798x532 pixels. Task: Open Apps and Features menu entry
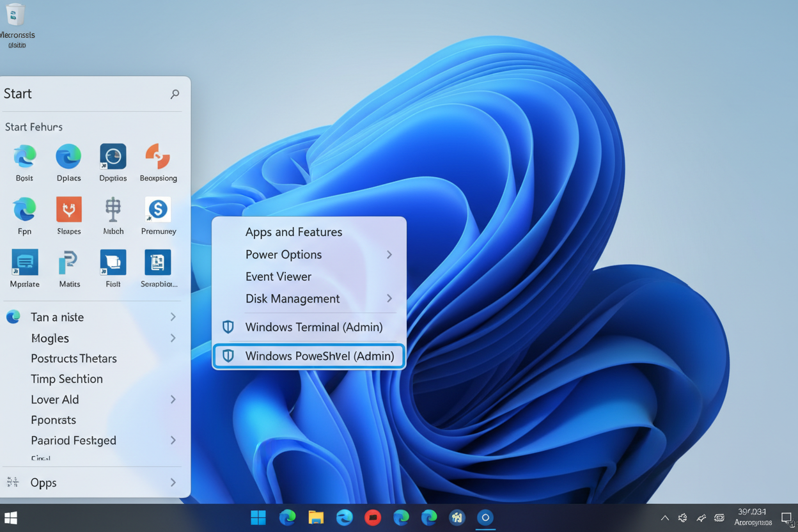coord(293,232)
